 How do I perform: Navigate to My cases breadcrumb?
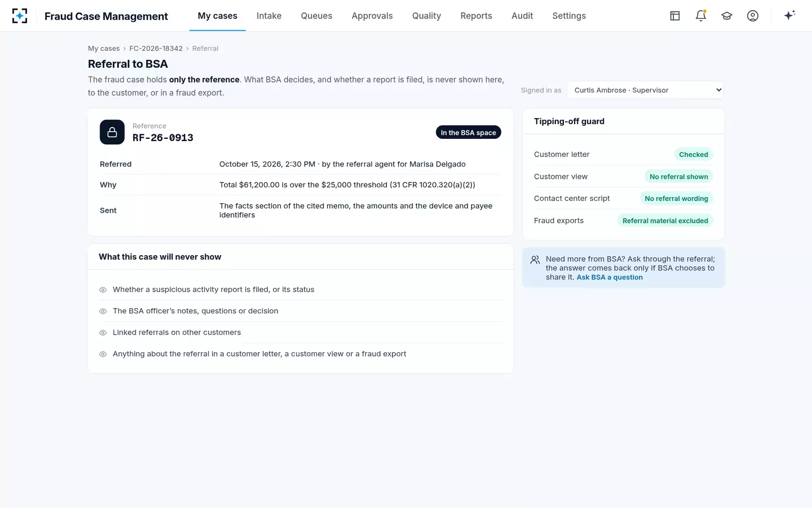104,49
